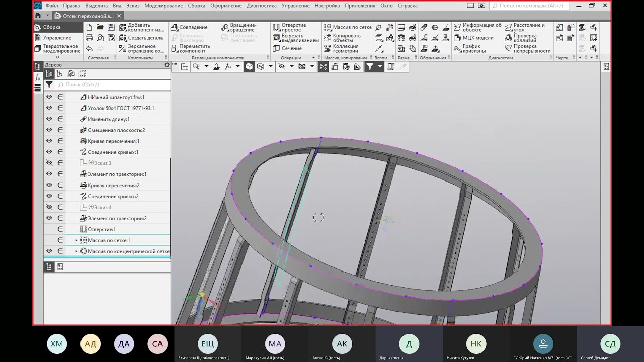Select Вращение-вращение constraint
The height and width of the screenshot is (362, 644).
[238, 27]
